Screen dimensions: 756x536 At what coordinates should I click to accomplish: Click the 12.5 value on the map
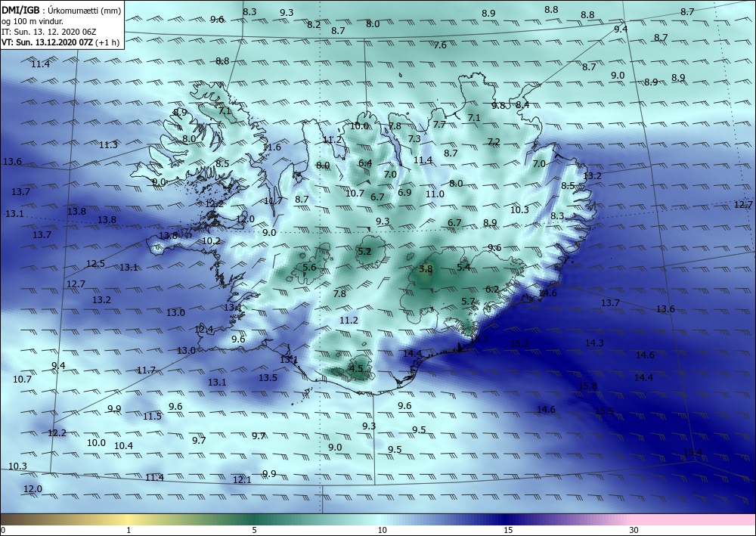pyautogui.click(x=95, y=264)
